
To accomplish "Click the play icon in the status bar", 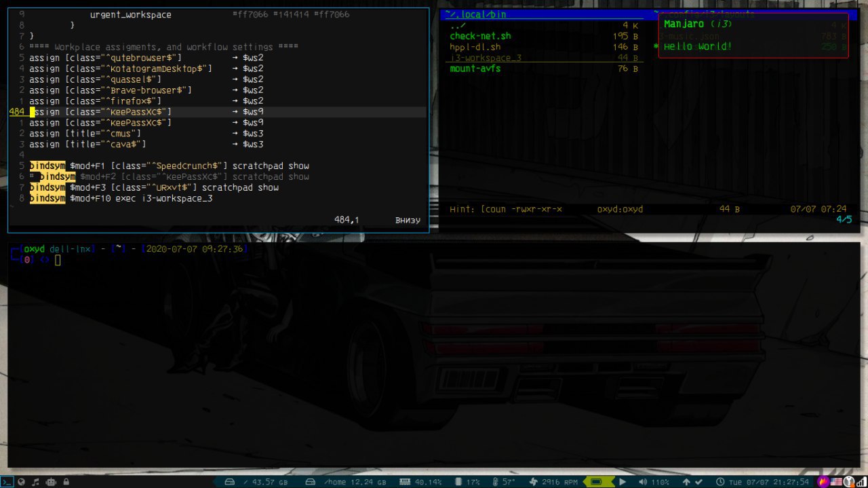I will (623, 482).
